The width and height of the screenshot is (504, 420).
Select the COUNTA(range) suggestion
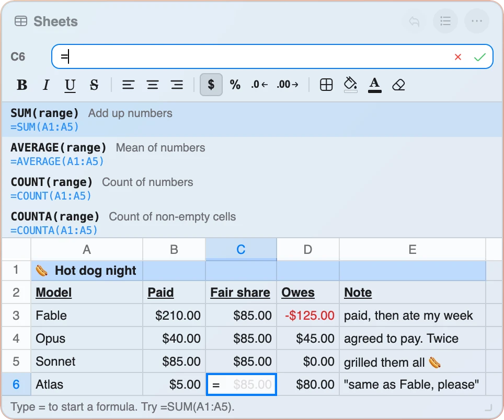(x=252, y=223)
